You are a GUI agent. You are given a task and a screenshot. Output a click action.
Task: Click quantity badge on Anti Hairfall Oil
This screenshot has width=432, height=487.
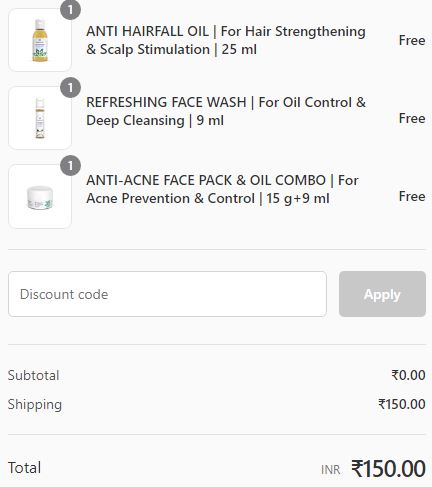pos(70,10)
